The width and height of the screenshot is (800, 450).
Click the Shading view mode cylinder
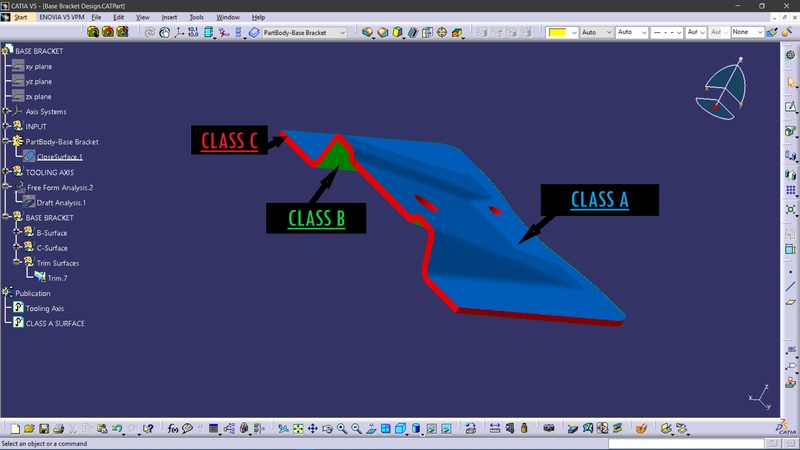tap(416, 429)
